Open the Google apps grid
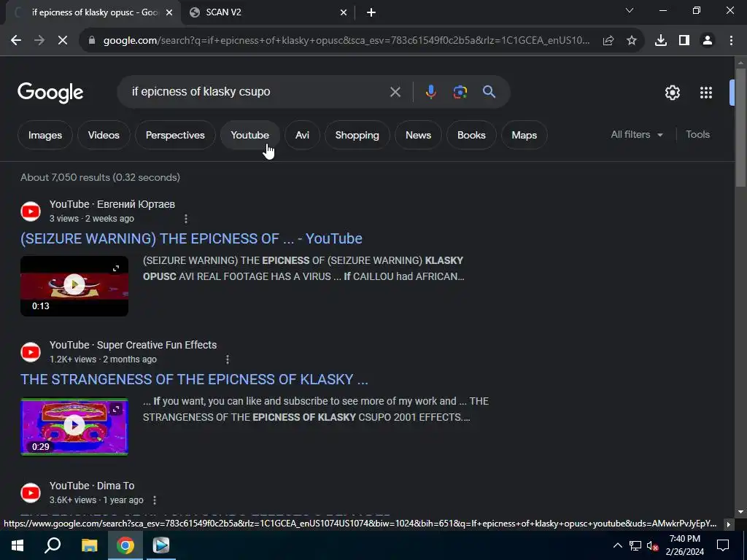 (706, 93)
